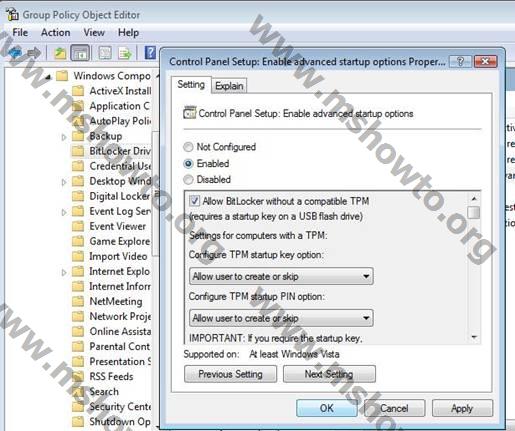Screen dimensions: 515x431
Task: Select the Not Configured radio button
Action: tap(188, 147)
